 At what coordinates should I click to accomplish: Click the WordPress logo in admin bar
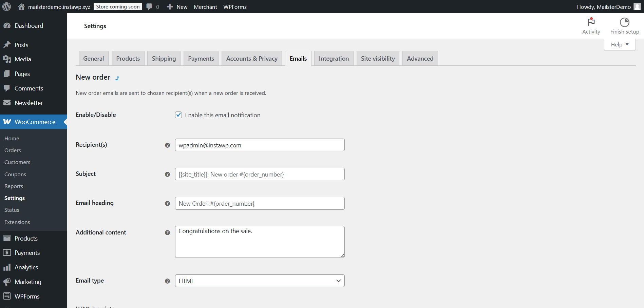tap(6, 6)
